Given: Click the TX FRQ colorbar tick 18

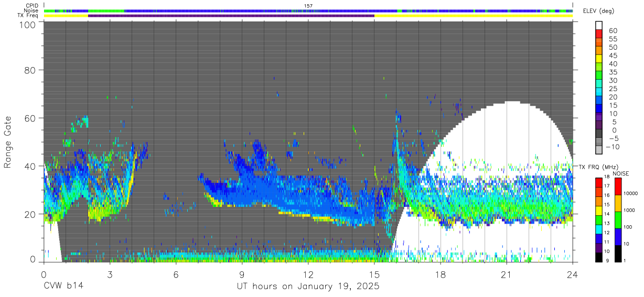Looking at the screenshot, I should pos(607,178).
